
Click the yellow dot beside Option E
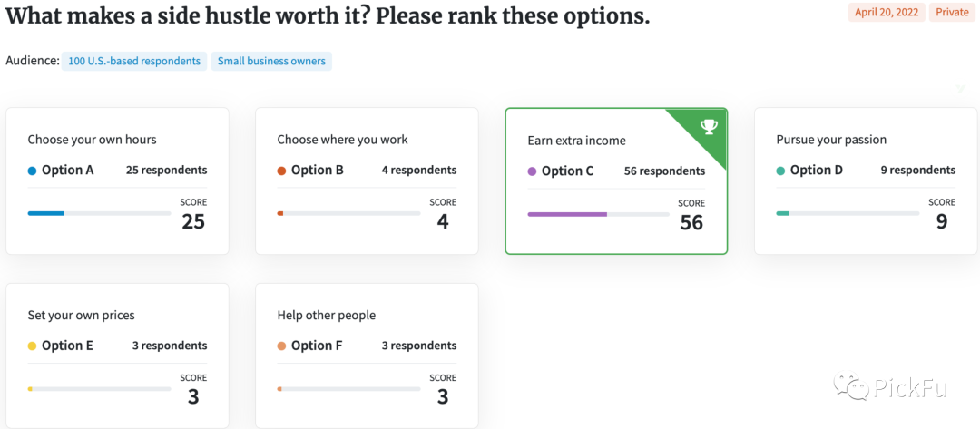coord(32,346)
